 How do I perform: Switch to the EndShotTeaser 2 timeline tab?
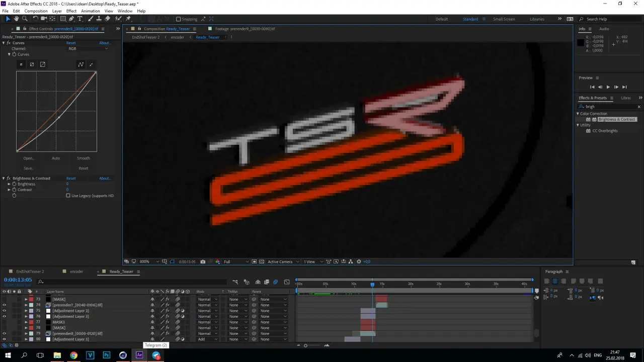(30, 271)
